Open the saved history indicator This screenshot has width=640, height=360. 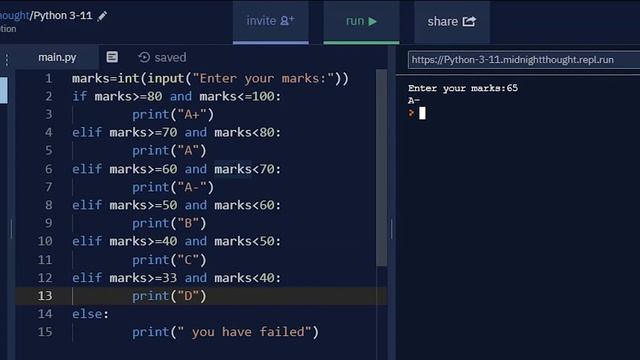[x=162, y=58]
